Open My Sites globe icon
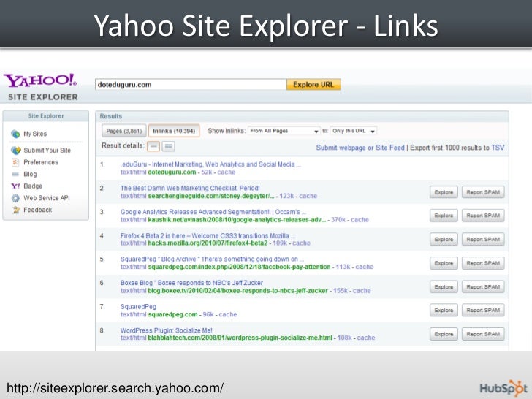The width and height of the screenshot is (532, 399). point(15,134)
